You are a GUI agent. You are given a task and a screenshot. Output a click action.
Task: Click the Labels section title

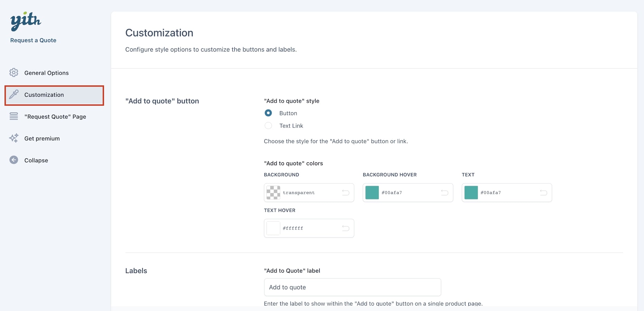[136, 271]
